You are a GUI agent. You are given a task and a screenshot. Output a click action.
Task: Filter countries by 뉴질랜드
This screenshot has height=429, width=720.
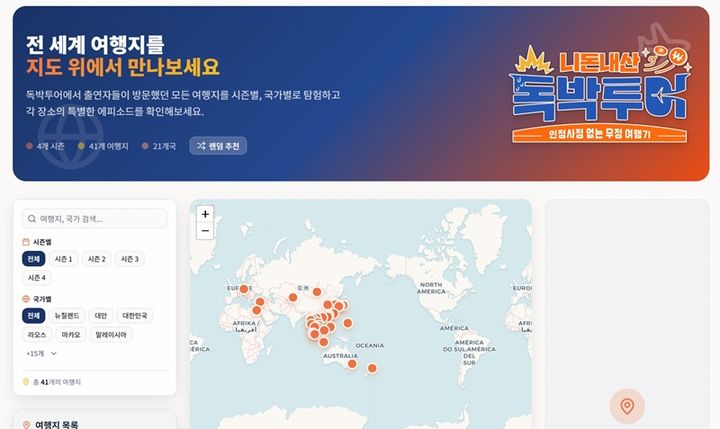[x=67, y=316]
